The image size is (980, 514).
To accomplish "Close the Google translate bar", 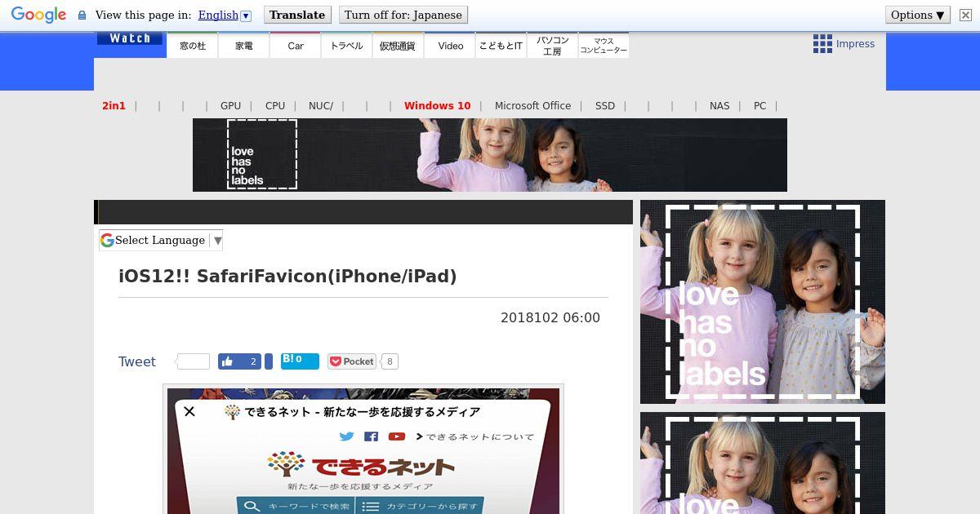I will (x=965, y=15).
